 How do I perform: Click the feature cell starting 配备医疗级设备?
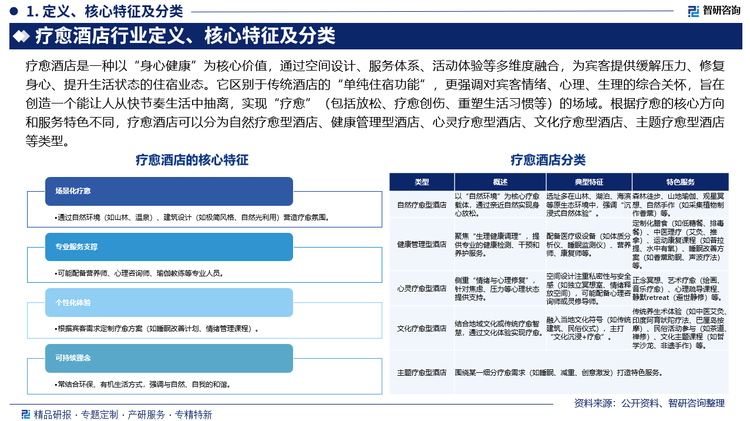tap(589, 244)
